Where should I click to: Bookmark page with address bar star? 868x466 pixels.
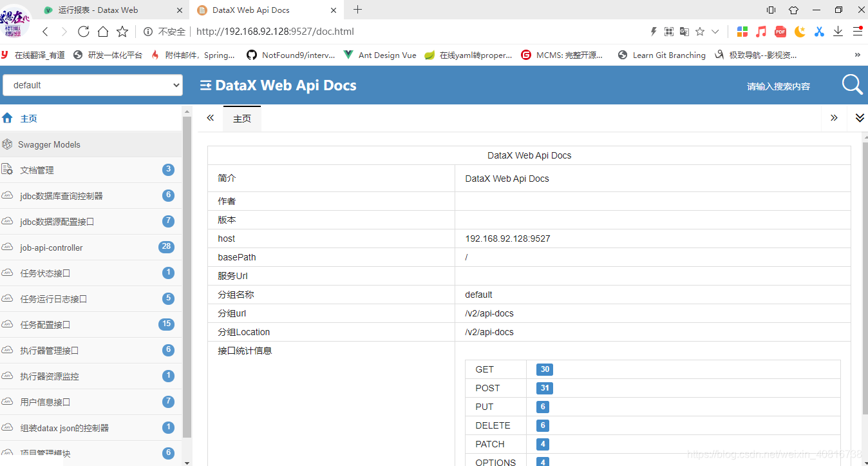pos(700,32)
